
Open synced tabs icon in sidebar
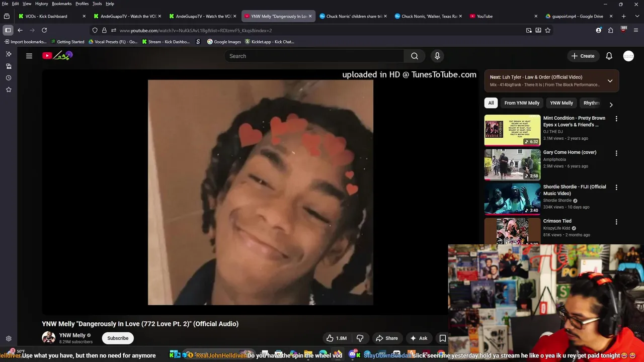(9, 66)
